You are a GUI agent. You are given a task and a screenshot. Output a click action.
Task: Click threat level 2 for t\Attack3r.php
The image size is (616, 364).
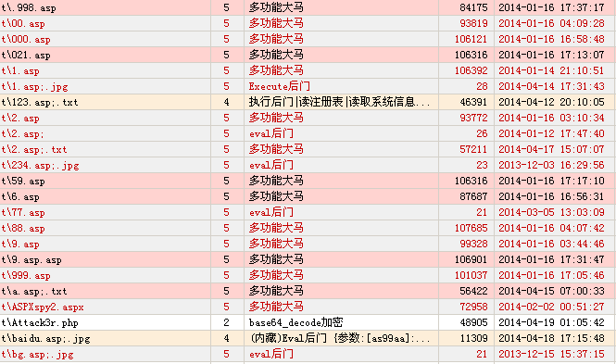point(226,322)
